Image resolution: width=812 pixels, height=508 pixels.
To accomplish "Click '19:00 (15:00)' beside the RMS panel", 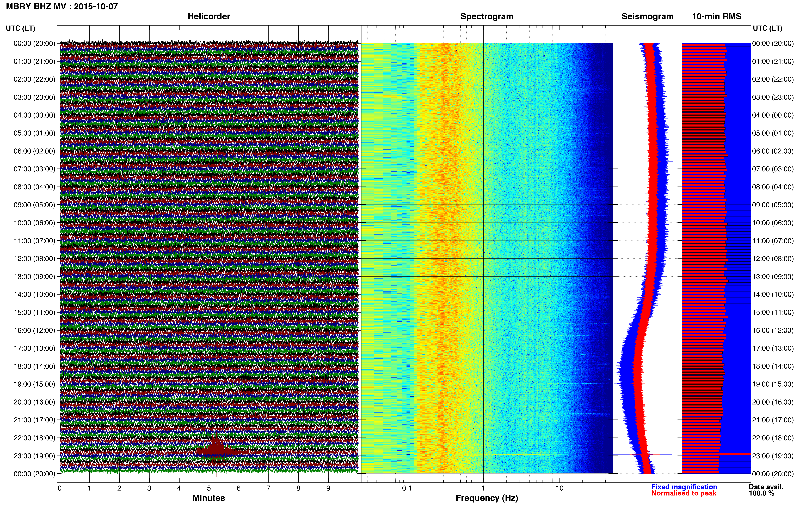I will click(773, 384).
